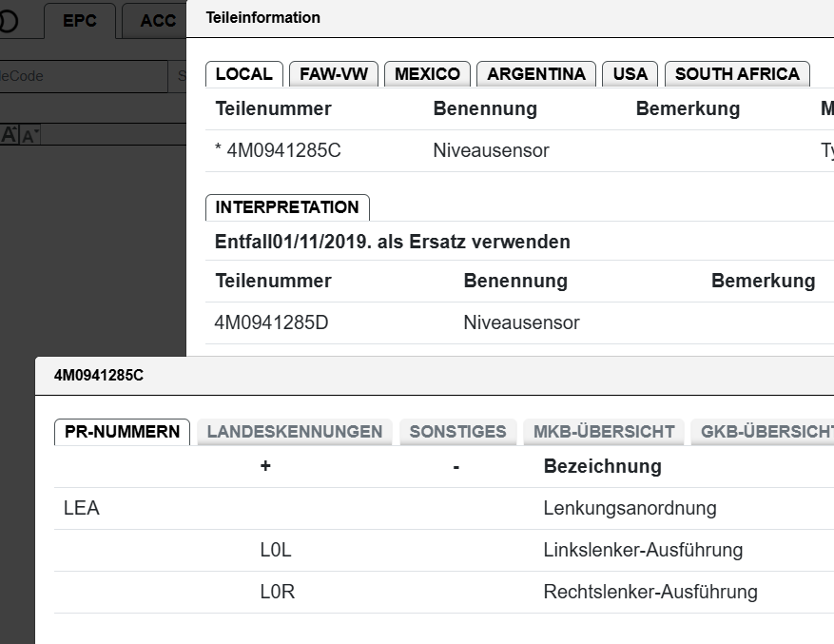Click the code input field
Viewport: 834px width, 644px height.
click(84, 76)
